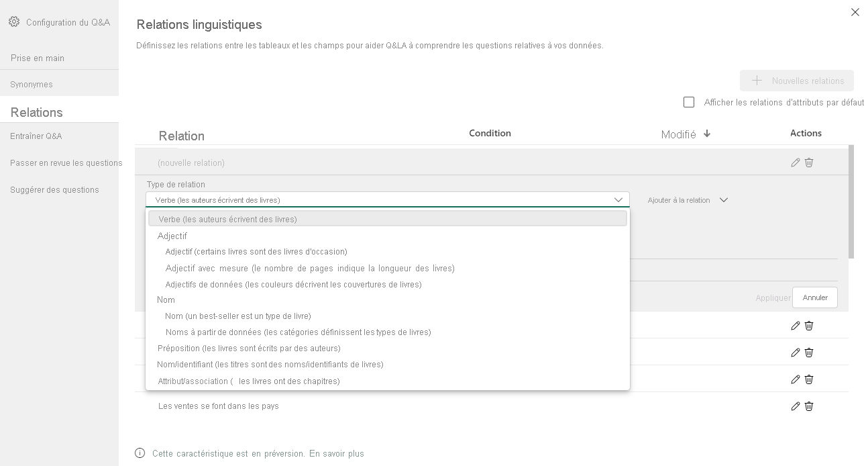Delete the (nouvelle relation) row with the trash icon
The image size is (868, 466).
coord(809,162)
